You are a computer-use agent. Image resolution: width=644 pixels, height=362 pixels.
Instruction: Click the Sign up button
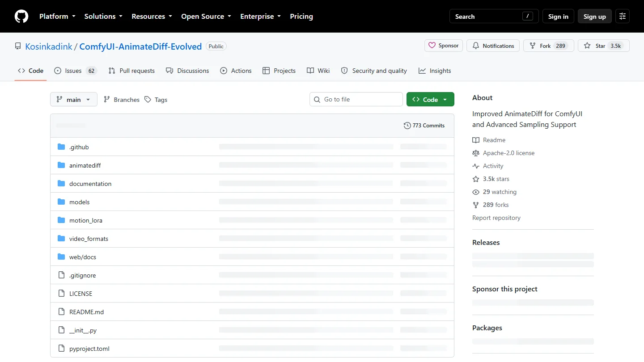click(595, 17)
